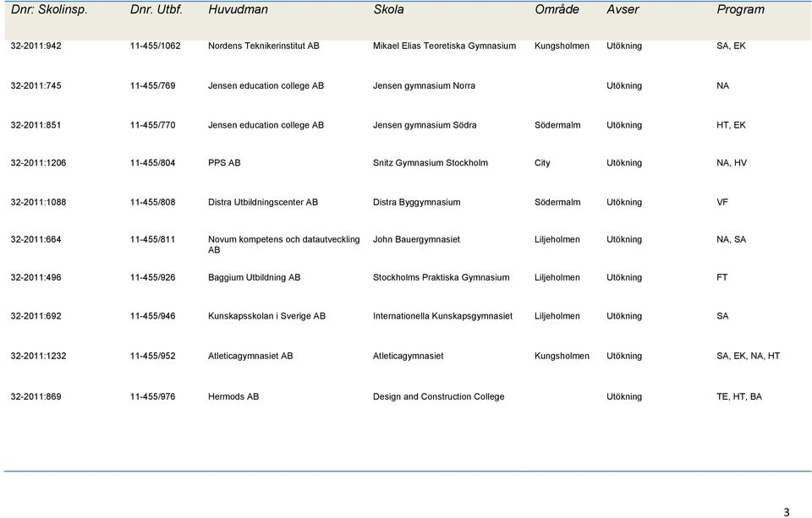Select 'SA, EK, NA, HT' program cell
Viewport: 812px width, 518px height.
(x=749, y=356)
